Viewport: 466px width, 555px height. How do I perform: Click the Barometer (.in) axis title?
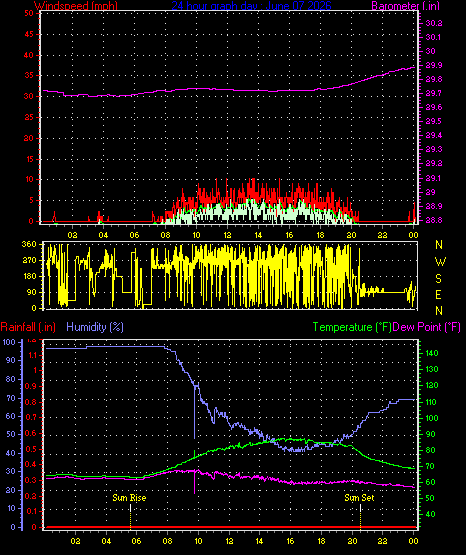(405, 6)
